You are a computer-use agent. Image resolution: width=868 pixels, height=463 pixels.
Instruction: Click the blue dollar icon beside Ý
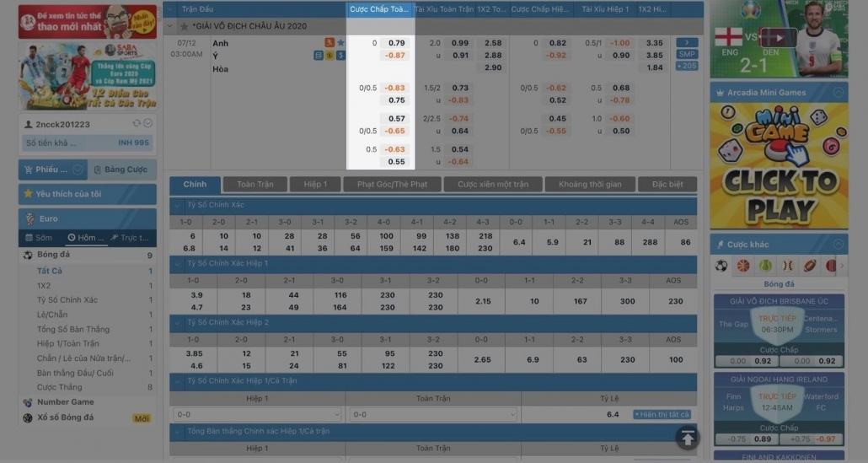tap(340, 56)
